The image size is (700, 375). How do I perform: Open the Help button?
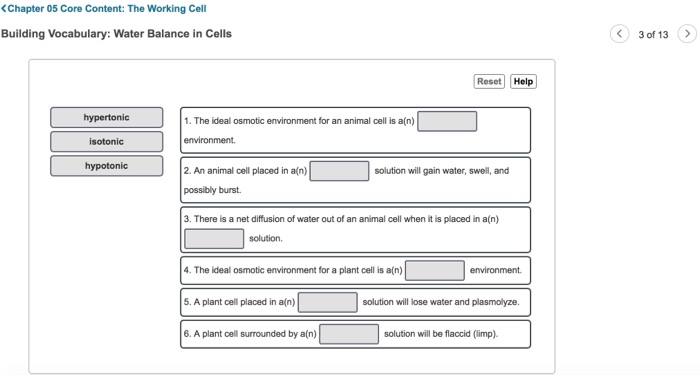point(523,81)
